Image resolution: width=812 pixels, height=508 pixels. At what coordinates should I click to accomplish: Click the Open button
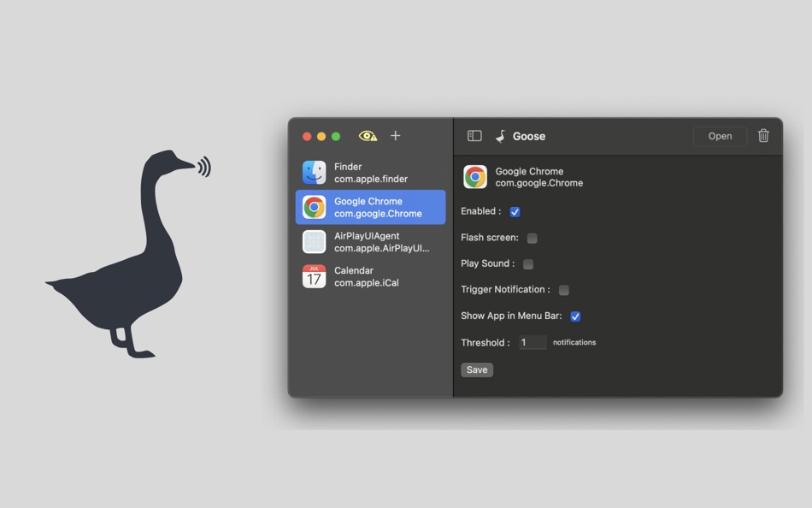point(719,136)
